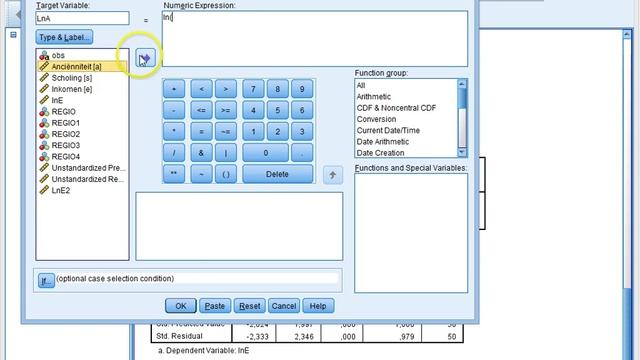The width and height of the screenshot is (640, 360).
Task: Click digit 3 on the keypad
Action: [x=302, y=131]
